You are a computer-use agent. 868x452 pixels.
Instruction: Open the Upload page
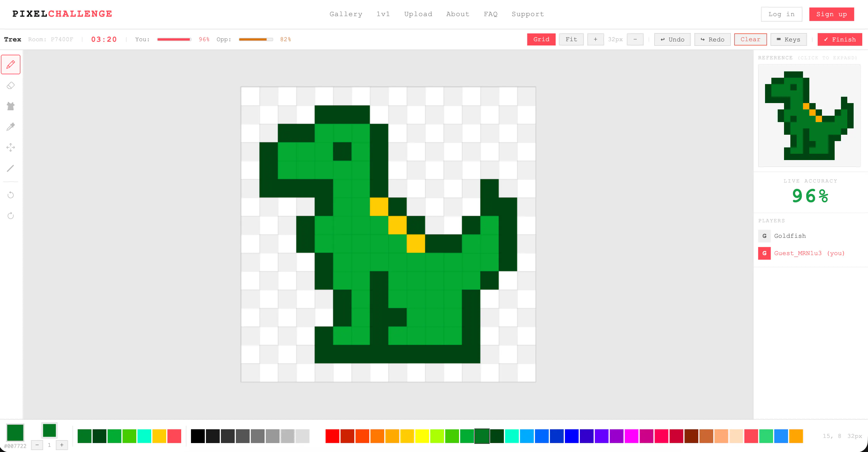point(418,14)
